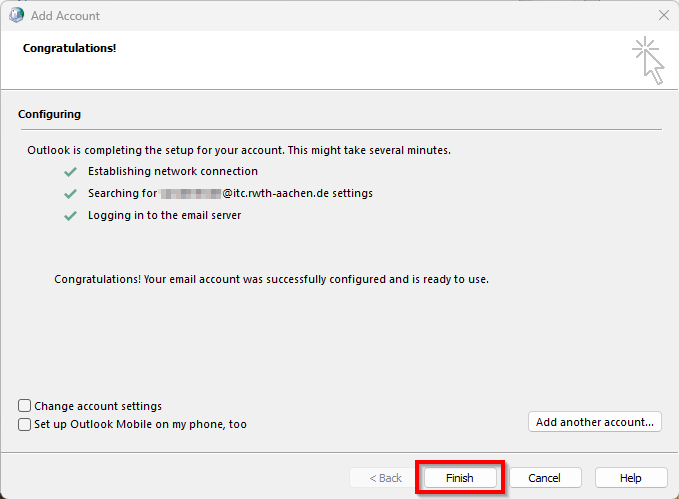Enable Change account settings checkbox

click(25, 406)
